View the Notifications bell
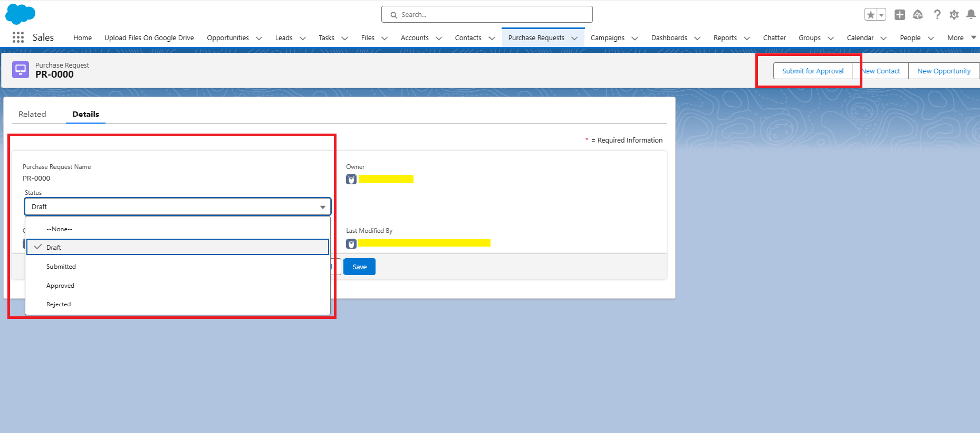980x433 pixels. [x=971, y=15]
